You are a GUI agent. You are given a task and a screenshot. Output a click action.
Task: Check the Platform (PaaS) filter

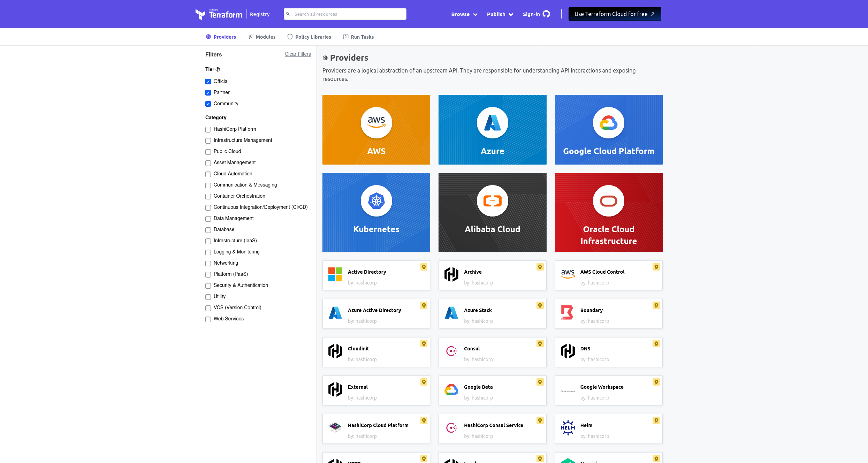pos(208,275)
